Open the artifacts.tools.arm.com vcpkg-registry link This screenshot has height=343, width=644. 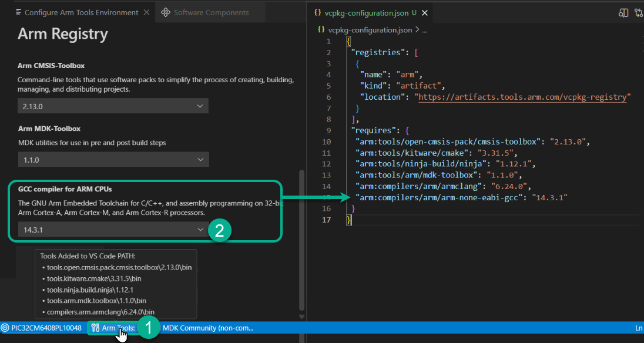(x=522, y=97)
